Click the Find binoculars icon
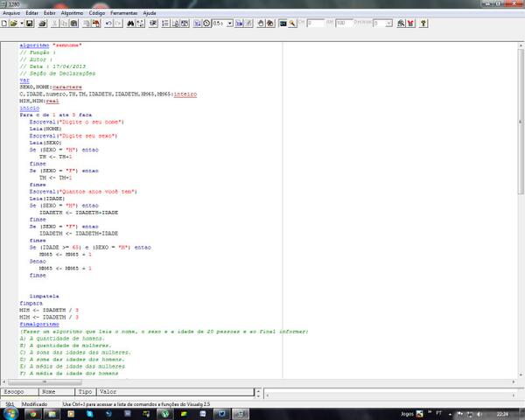 [x=131, y=24]
